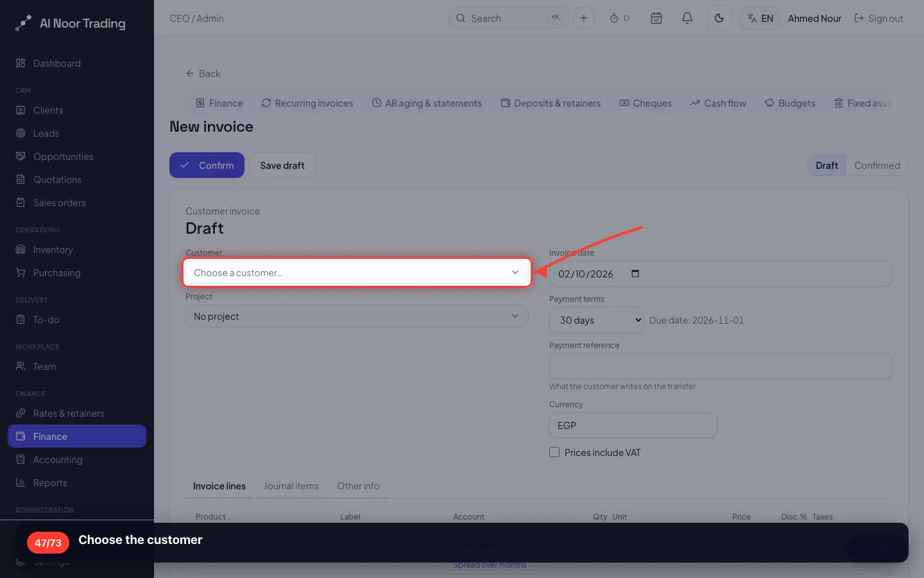Click the Save draft button
The height and width of the screenshot is (578, 924).
pyautogui.click(x=282, y=165)
